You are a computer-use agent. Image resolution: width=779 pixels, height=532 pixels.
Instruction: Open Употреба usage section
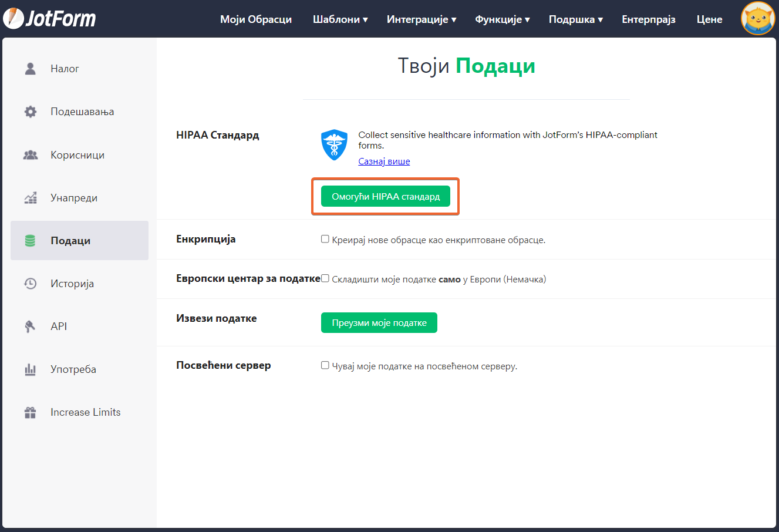[x=80, y=369]
